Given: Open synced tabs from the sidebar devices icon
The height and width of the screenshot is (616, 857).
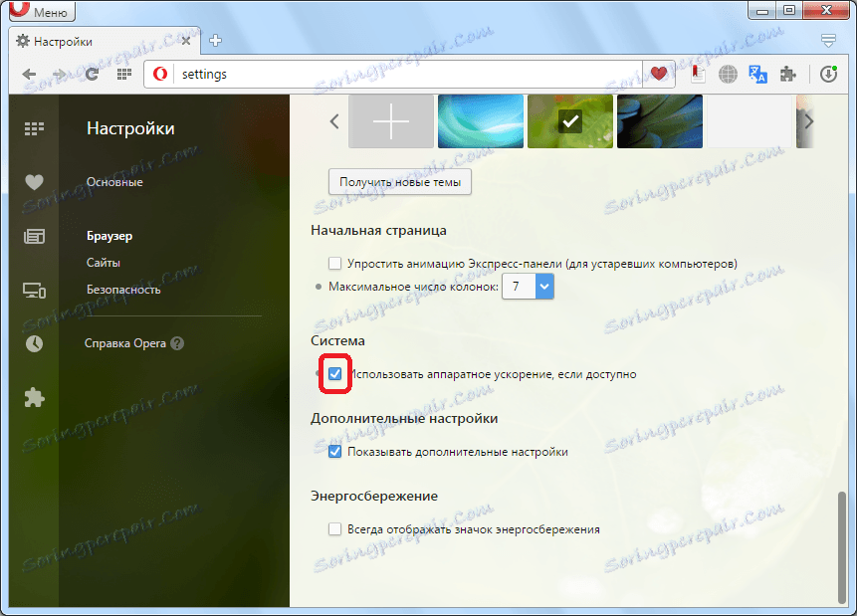Looking at the screenshot, I should pos(34,291).
